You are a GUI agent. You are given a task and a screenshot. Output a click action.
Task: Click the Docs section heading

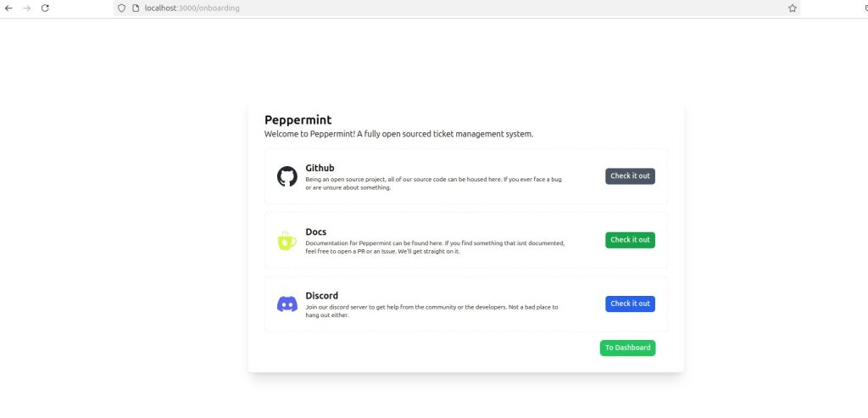click(x=316, y=232)
